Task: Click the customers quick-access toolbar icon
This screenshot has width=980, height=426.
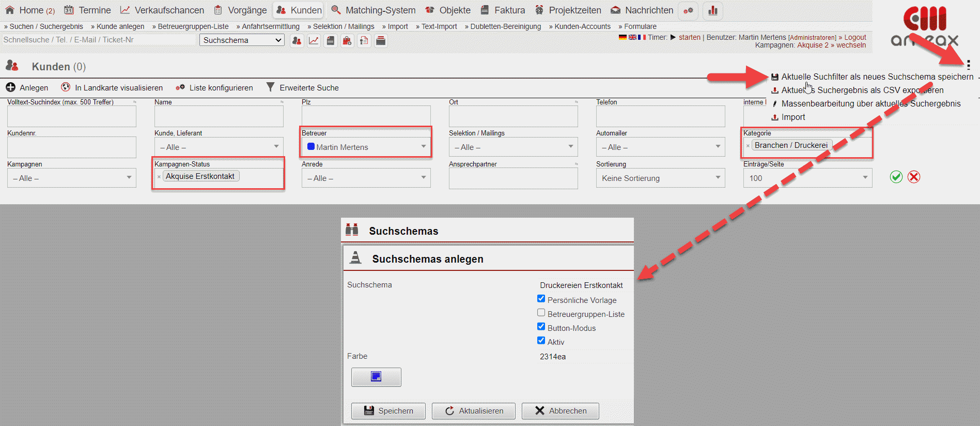Action: (297, 41)
